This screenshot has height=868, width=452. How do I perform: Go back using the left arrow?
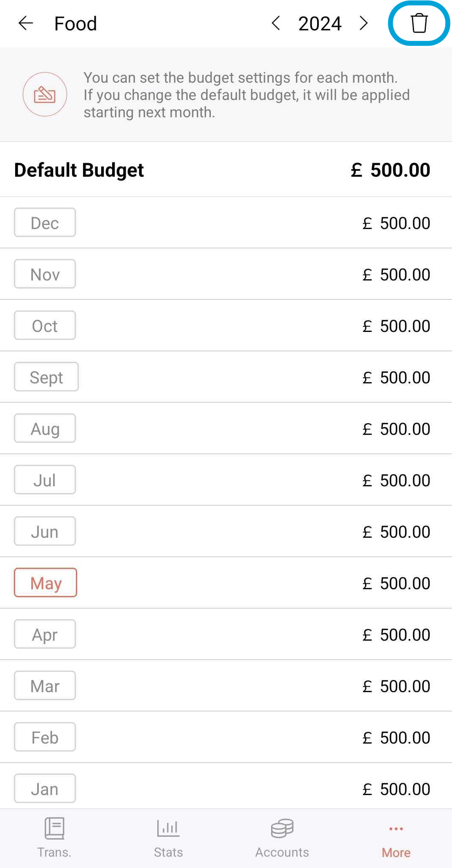(26, 23)
